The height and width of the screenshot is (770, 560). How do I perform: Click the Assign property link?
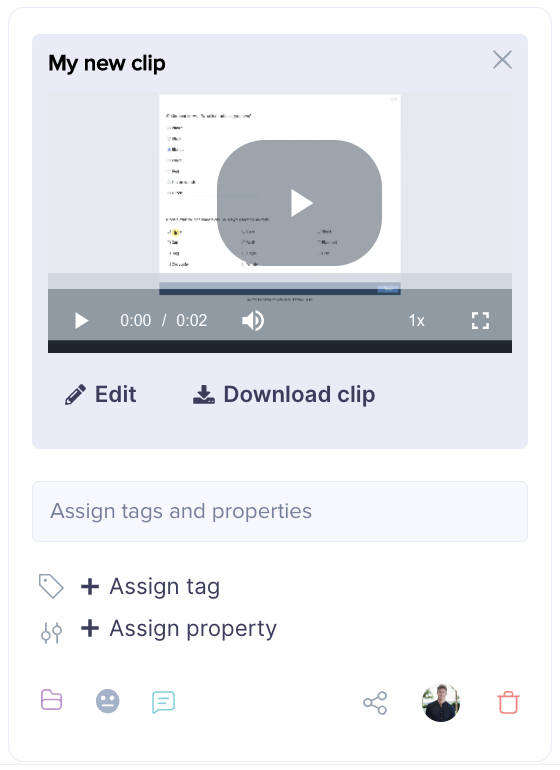179,629
